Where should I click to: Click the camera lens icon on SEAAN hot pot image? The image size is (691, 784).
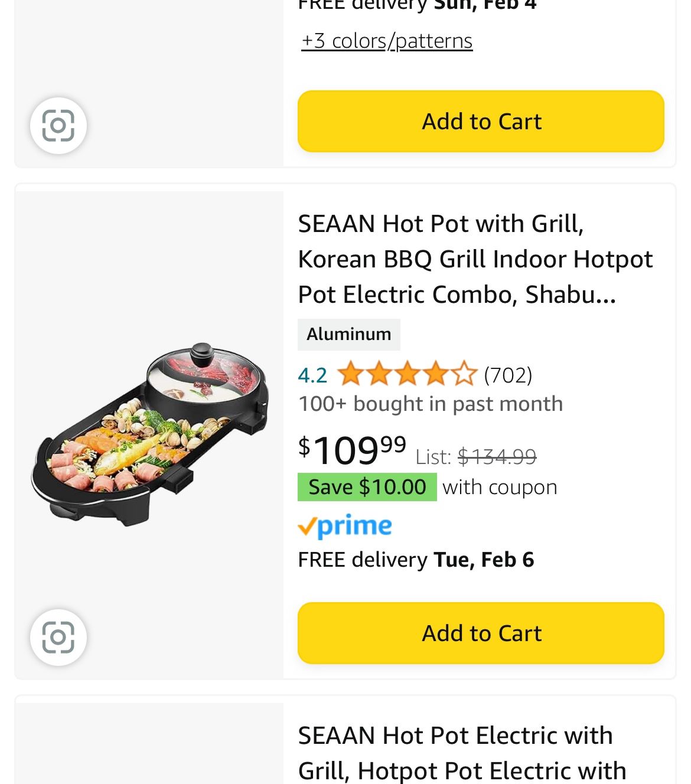tap(58, 638)
